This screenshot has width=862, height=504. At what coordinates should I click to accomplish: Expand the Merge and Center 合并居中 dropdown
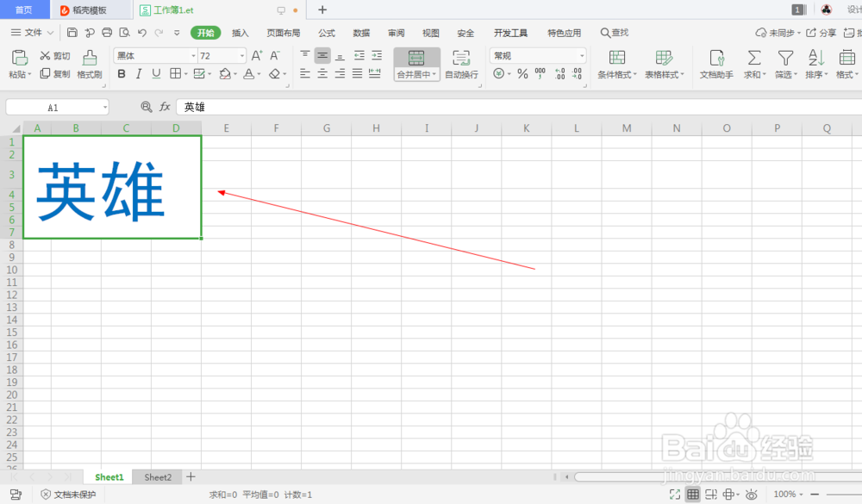pyautogui.click(x=434, y=74)
